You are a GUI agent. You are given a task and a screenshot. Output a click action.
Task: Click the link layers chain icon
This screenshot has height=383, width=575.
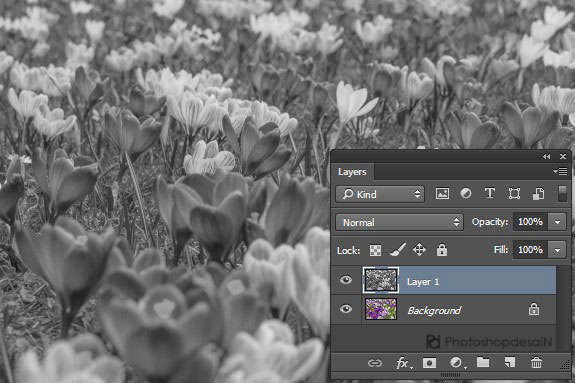[x=375, y=363]
